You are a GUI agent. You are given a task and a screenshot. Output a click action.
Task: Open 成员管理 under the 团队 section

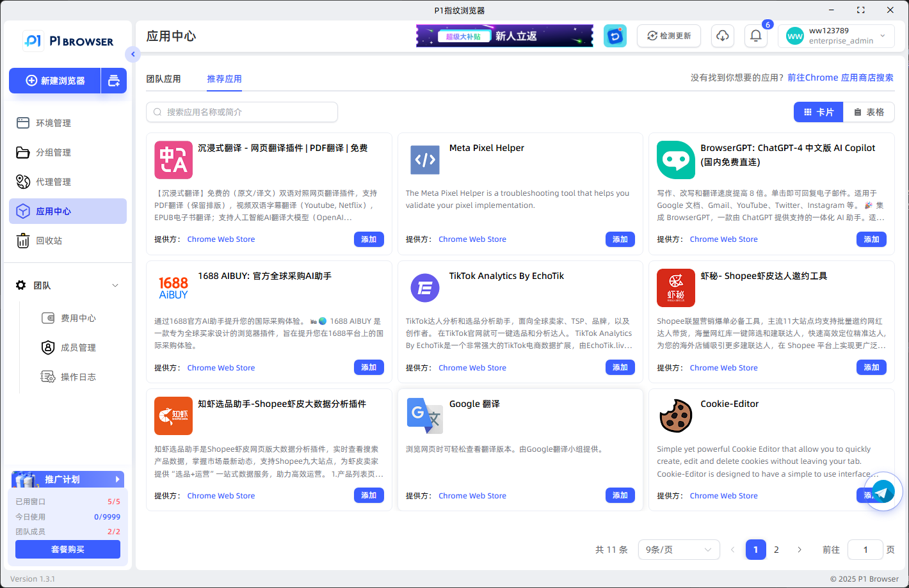tap(76, 347)
